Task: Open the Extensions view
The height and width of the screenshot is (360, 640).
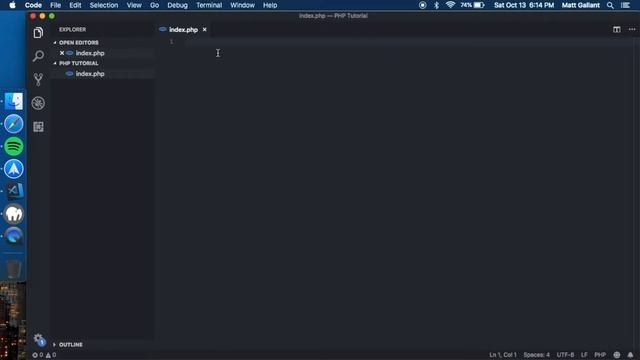Action: click(38, 127)
